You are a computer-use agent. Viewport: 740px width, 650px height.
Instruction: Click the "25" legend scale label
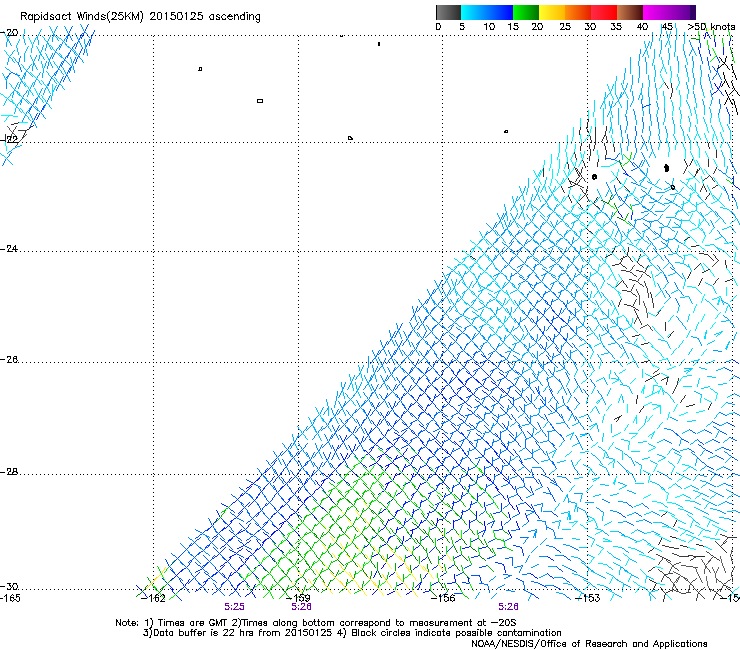(565, 27)
